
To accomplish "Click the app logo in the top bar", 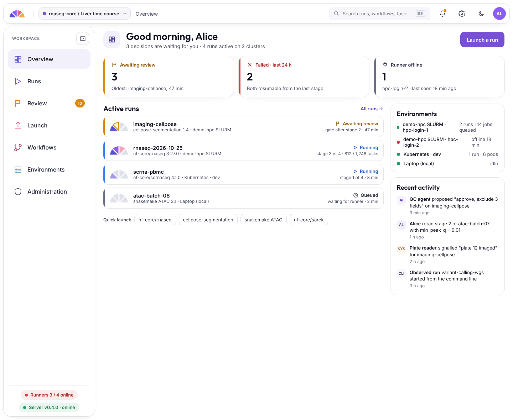I will point(17,14).
